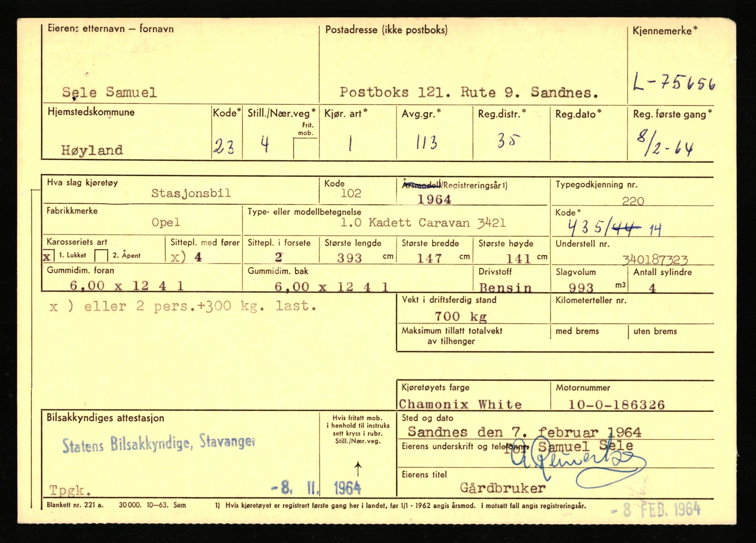Screen dimensions: 756x543
Task: Click the empty Frit. mob. checkbox
Action: (306, 148)
